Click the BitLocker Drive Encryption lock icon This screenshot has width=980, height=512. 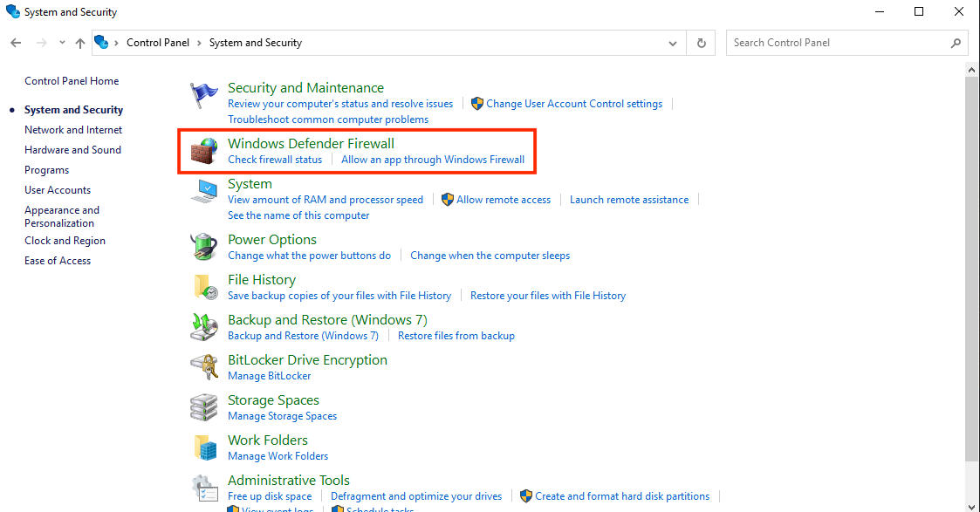pos(203,367)
